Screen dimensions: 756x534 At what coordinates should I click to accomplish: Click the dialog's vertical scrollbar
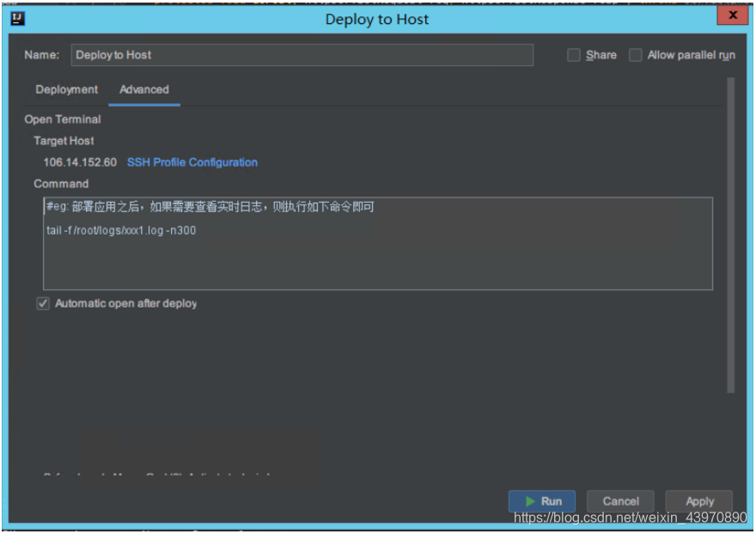[x=731, y=235]
